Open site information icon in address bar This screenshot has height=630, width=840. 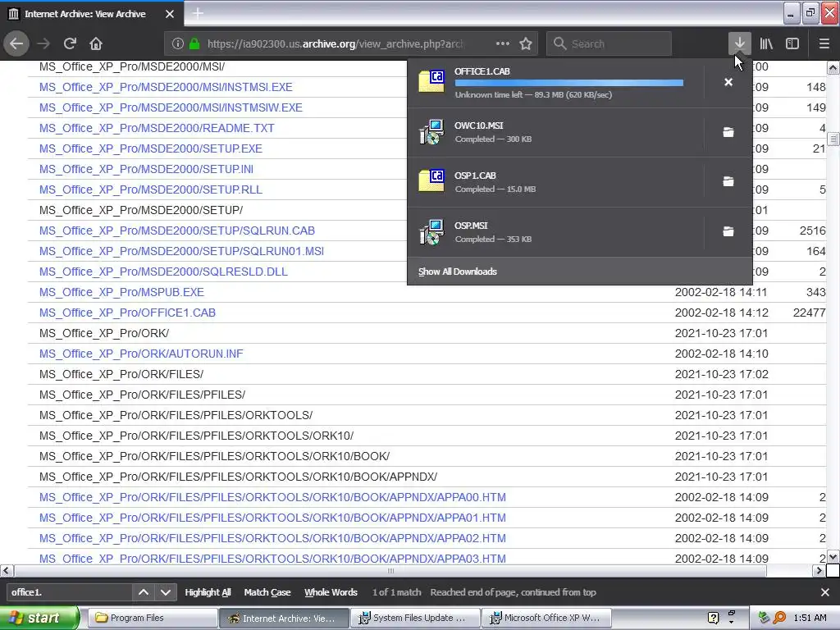coord(178,44)
